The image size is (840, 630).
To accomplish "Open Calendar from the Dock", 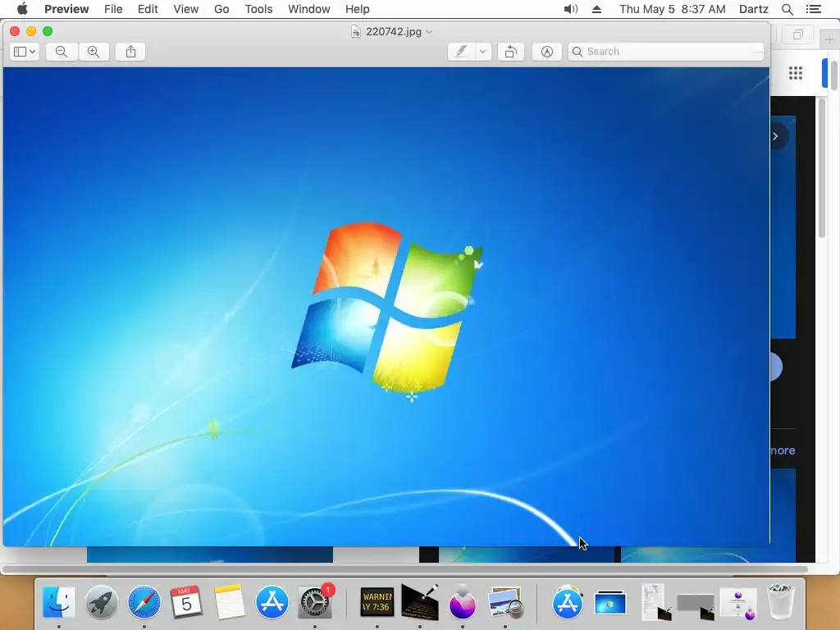I will [x=186, y=602].
